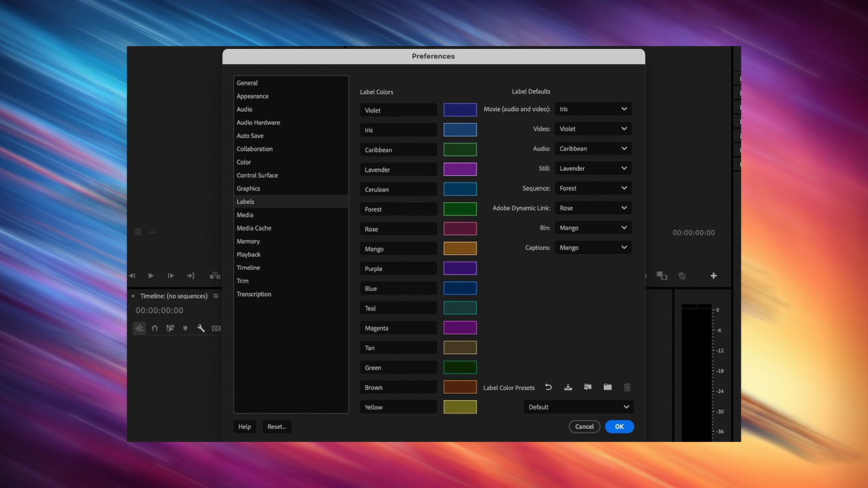Delete a label color preset via trash icon
Image resolution: width=868 pixels, height=488 pixels.
point(627,387)
